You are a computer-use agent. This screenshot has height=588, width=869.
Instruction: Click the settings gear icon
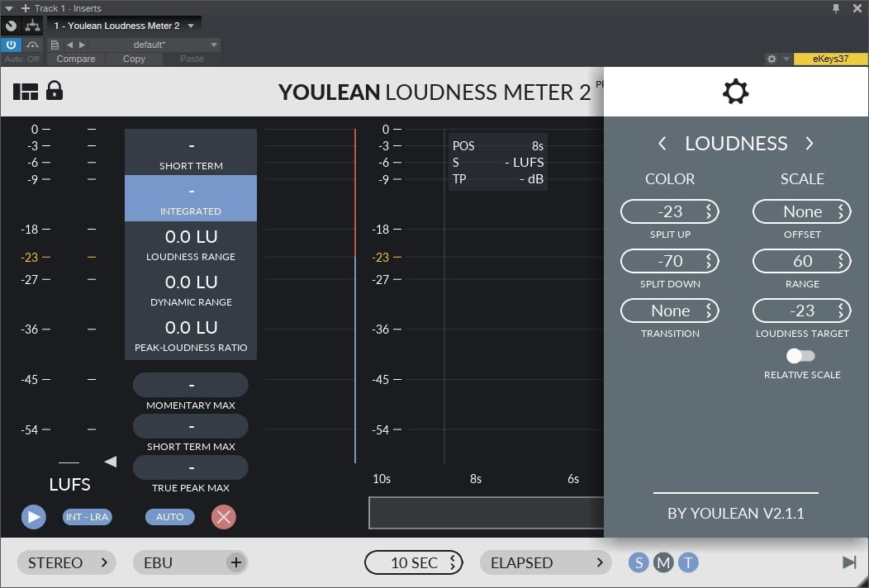coord(735,92)
